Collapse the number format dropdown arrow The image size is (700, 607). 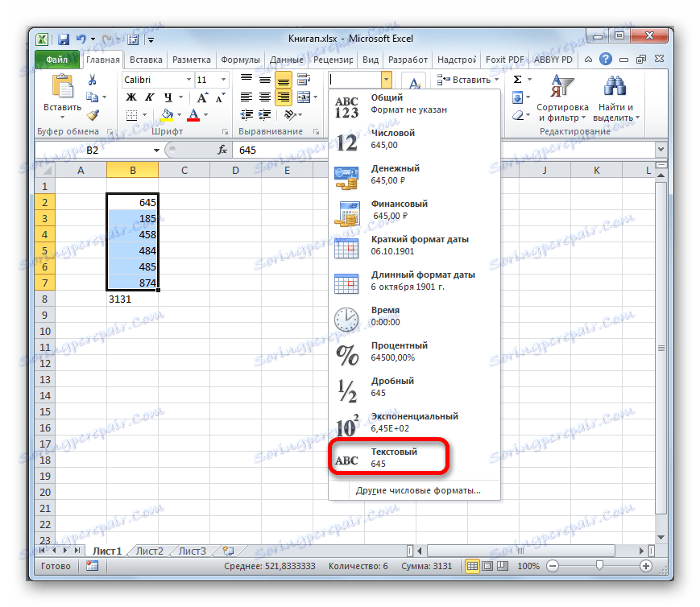[386, 80]
